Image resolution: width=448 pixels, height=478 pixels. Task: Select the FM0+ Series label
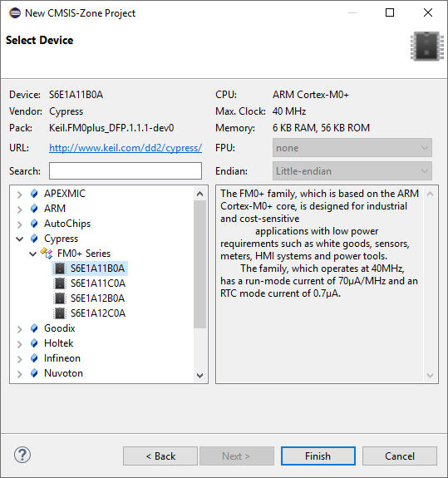point(84,254)
